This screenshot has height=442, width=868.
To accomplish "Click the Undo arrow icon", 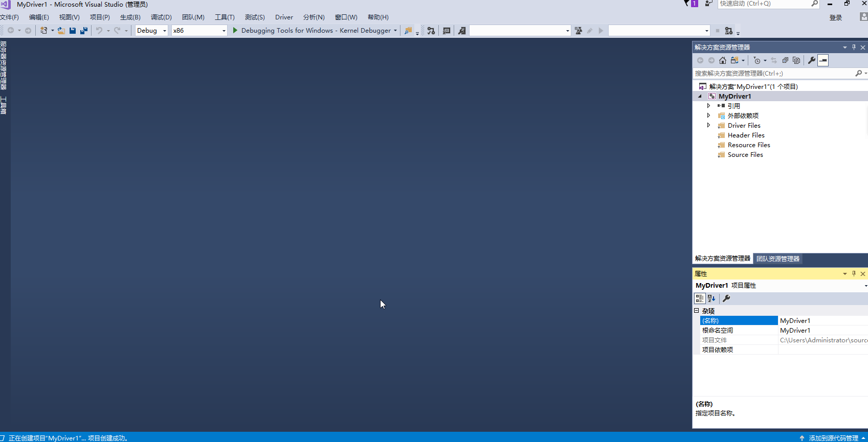I will tap(99, 31).
